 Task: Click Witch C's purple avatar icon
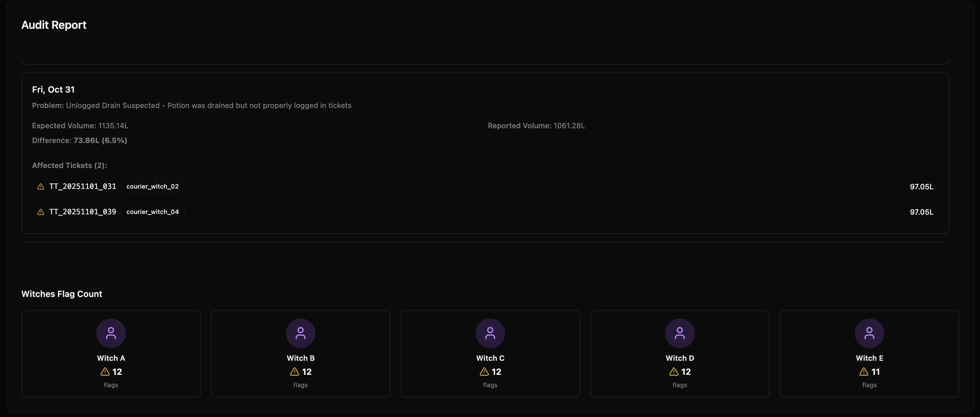(x=490, y=333)
